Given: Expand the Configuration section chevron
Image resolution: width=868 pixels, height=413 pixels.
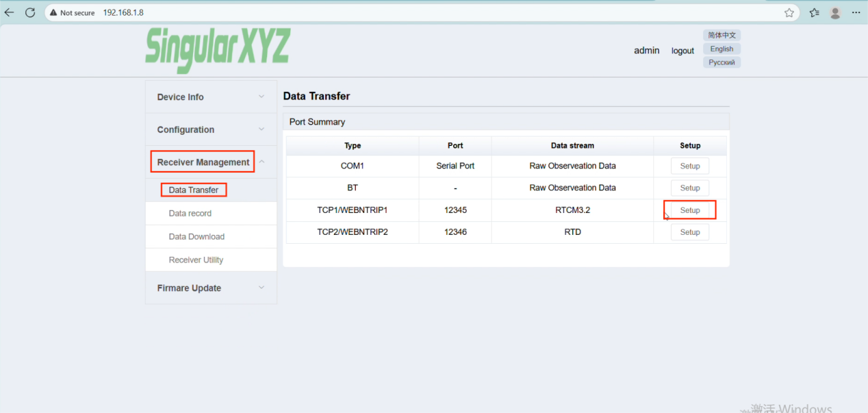Looking at the screenshot, I should pyautogui.click(x=261, y=129).
